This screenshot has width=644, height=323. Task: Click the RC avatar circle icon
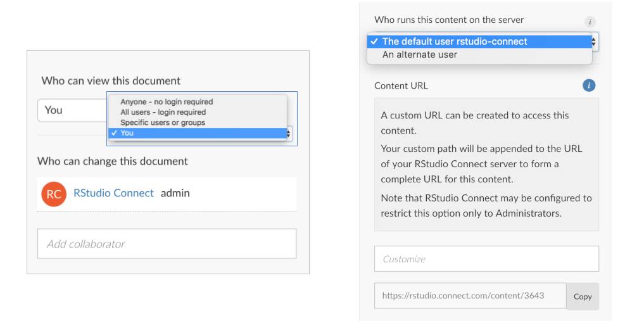pyautogui.click(x=54, y=194)
